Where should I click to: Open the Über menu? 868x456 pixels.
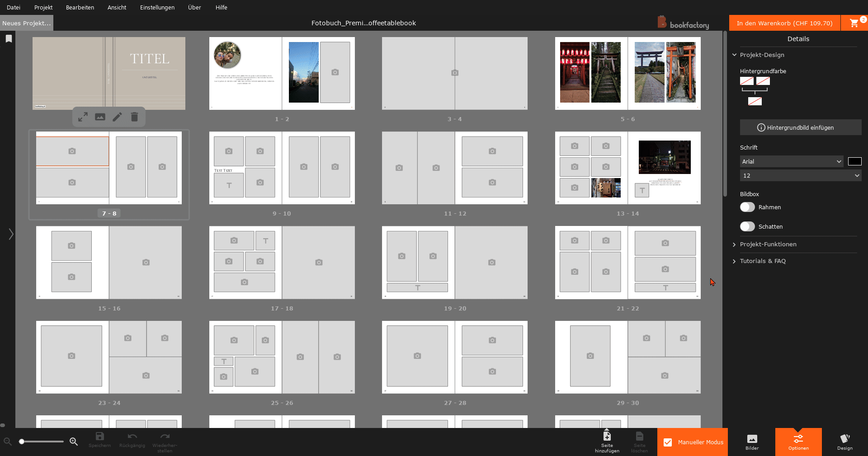[x=194, y=8]
